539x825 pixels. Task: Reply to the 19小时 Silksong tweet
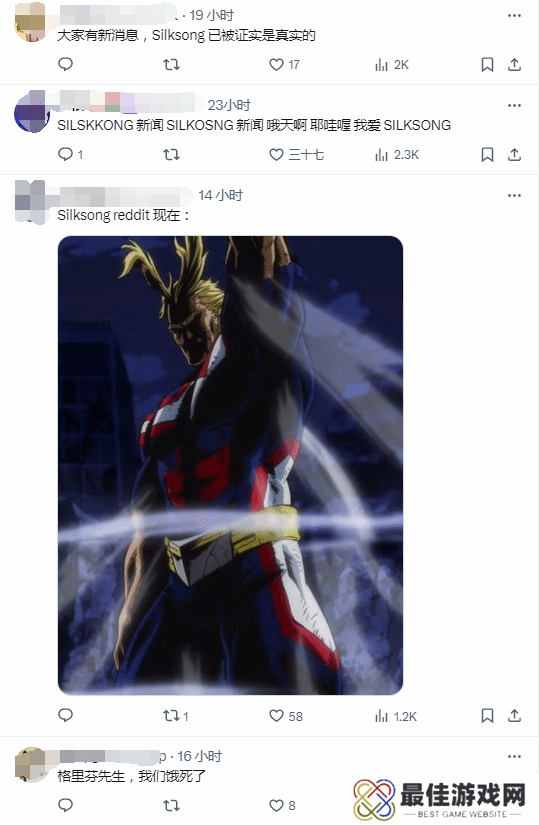[65, 64]
